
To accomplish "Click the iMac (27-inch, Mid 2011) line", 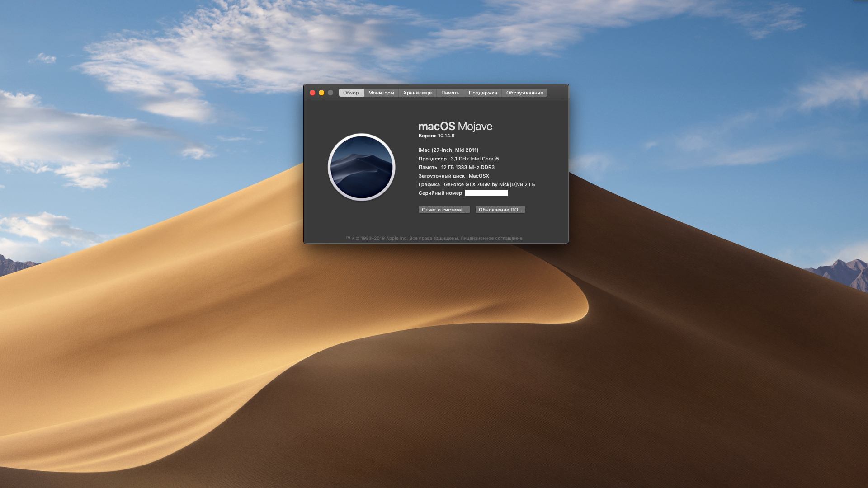I will (x=448, y=150).
